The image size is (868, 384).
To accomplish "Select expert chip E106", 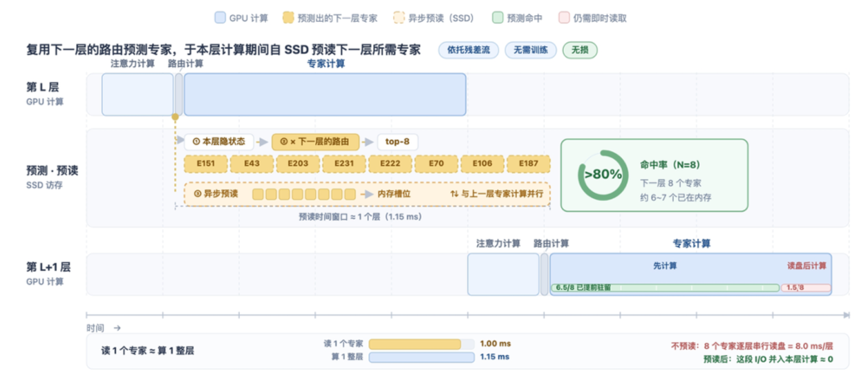I will 482,164.
